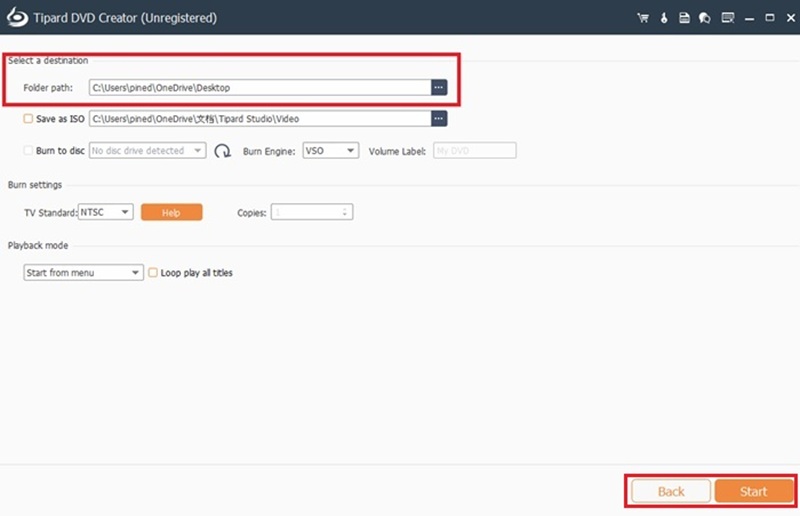Image resolution: width=800 pixels, height=516 pixels.
Task: Enable Loop play all titles
Action: click(x=153, y=273)
